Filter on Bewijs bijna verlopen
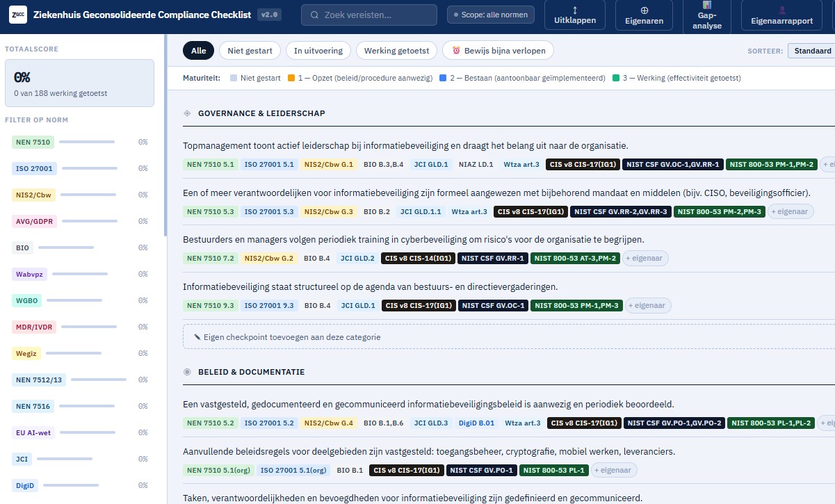Image resolution: width=835 pixels, height=504 pixels. click(498, 51)
